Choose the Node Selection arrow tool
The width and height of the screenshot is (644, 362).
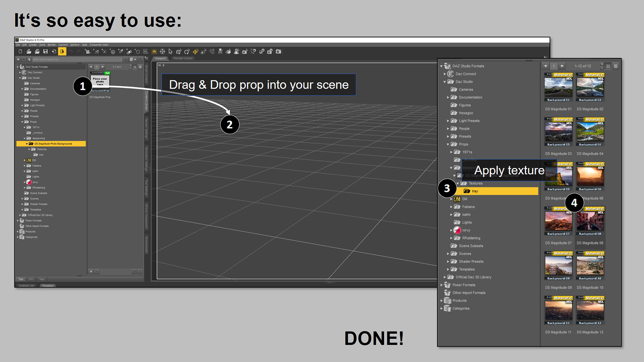pyautogui.click(x=171, y=51)
